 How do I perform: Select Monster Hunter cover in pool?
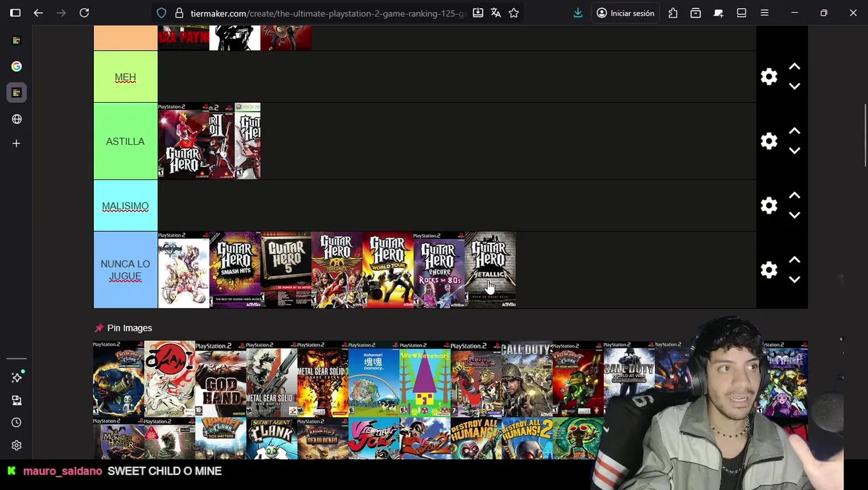pos(118,438)
